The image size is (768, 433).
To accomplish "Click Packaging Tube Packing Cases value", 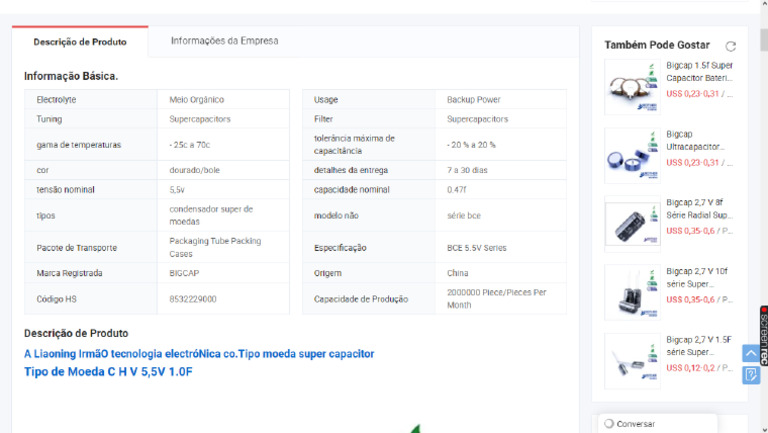I will (215, 247).
